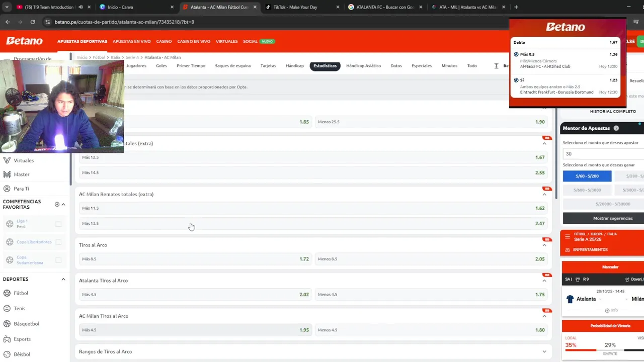The image size is (644, 362).
Task: Toggle Copa Sudamericana favorite checkbox
Action: point(58,260)
